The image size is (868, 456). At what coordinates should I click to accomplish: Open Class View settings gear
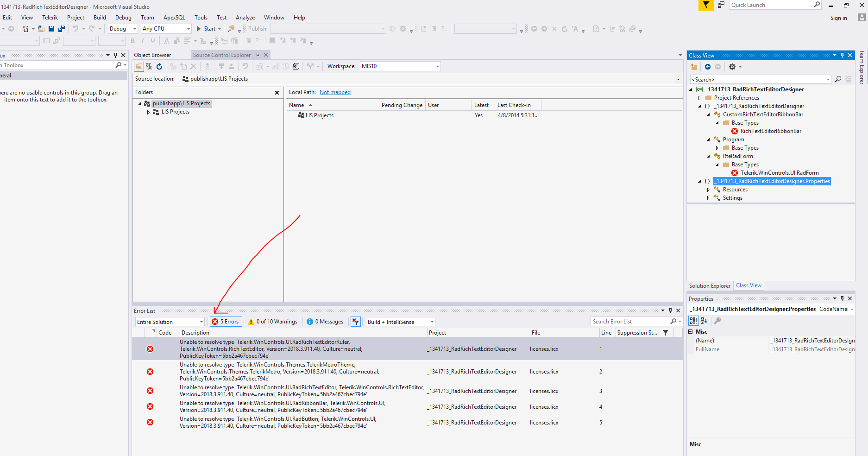tap(732, 67)
